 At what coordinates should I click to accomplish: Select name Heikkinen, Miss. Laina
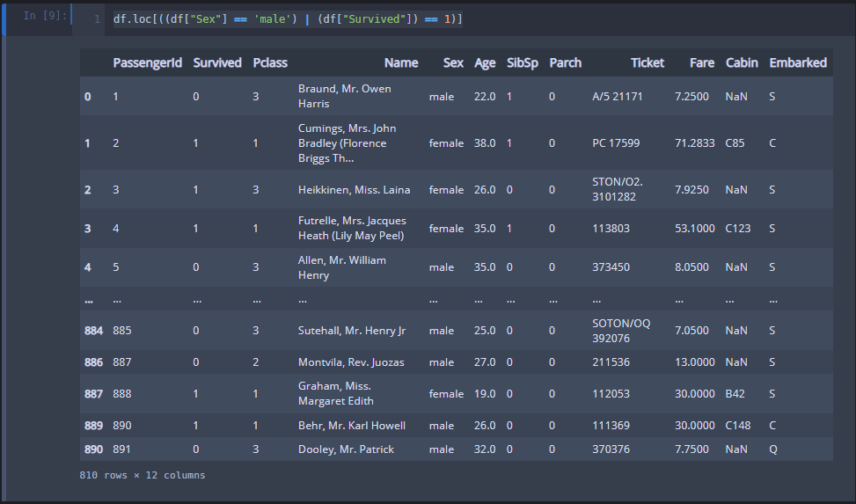(354, 189)
